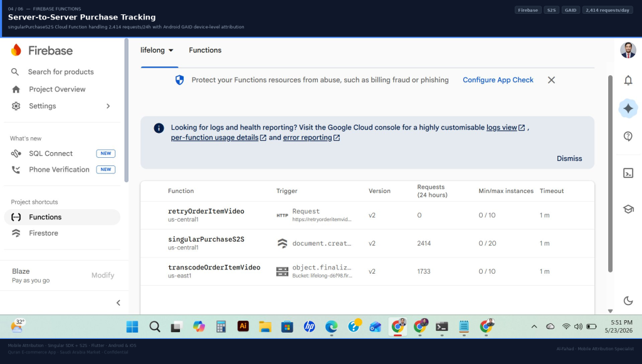Screen dimensions: 642x364
Task: Click the Functions breadcrumb heading
Action: click(205, 50)
